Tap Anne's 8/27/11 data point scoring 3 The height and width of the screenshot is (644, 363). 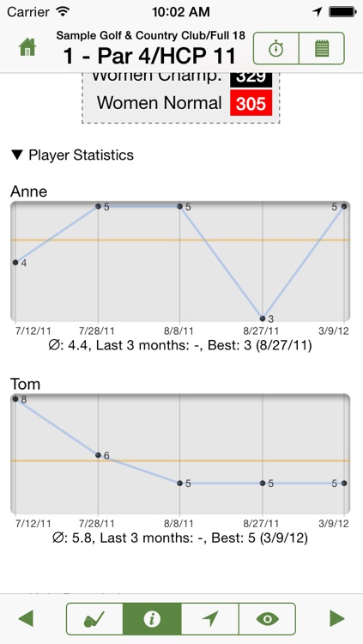(x=263, y=319)
